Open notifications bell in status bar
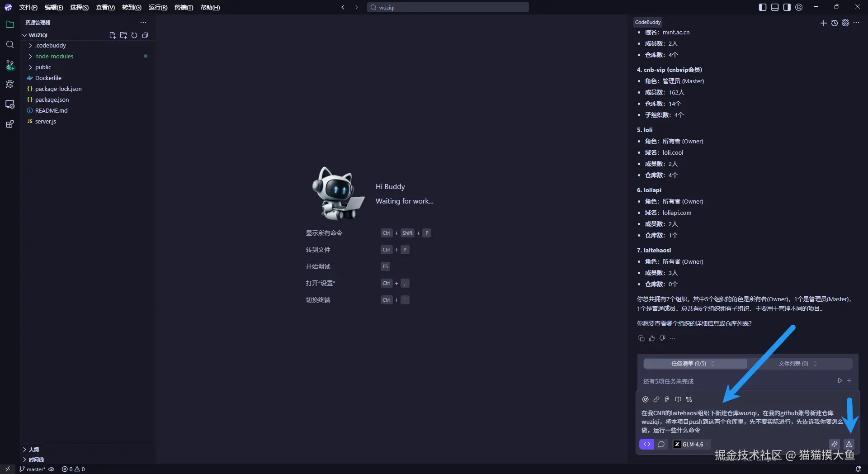The height and width of the screenshot is (474, 868). tap(858, 469)
